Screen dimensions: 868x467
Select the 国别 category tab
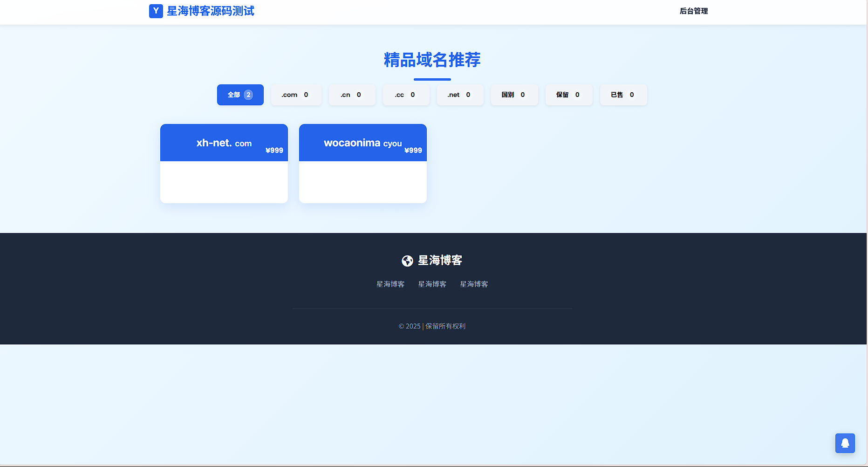click(514, 95)
